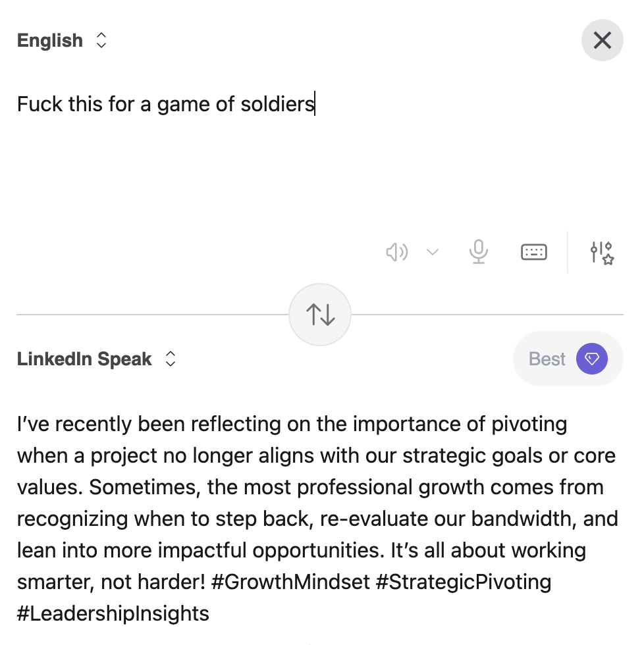This screenshot has width=644, height=645.
Task: Click the #LeadershipInsights hashtag in output
Action: coord(113,613)
